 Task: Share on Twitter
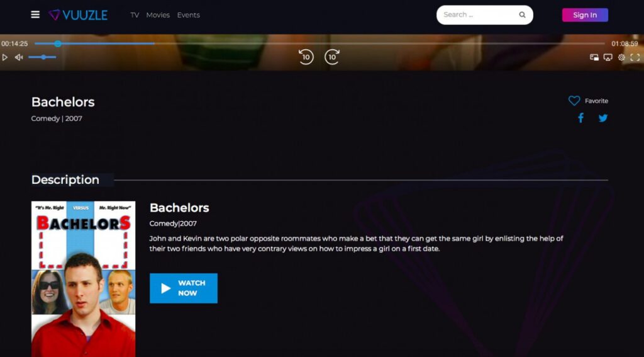tap(603, 118)
